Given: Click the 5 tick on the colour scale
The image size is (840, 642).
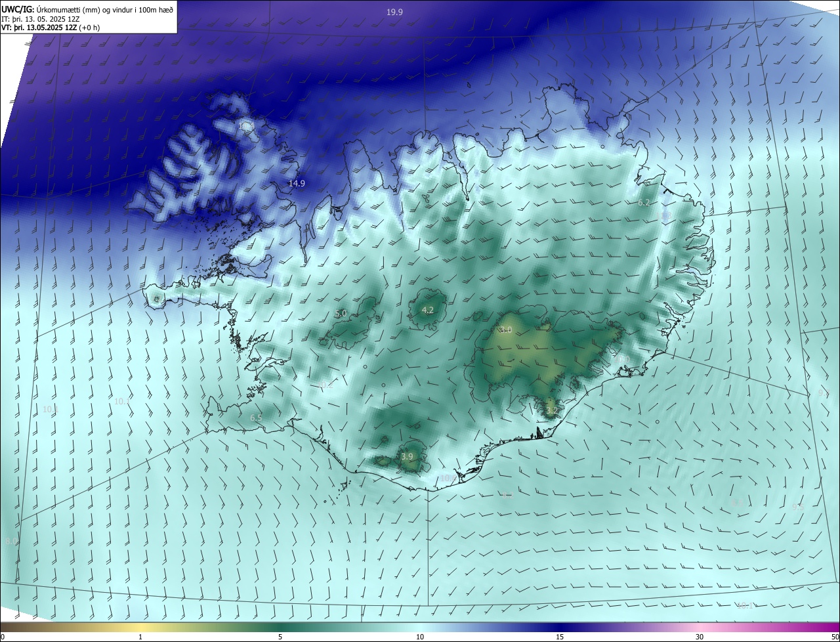Looking at the screenshot, I should coord(280,637).
